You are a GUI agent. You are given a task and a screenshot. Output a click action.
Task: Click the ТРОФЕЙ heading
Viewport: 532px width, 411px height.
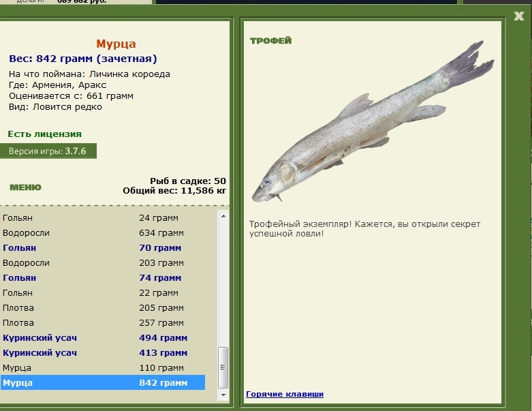coord(270,41)
